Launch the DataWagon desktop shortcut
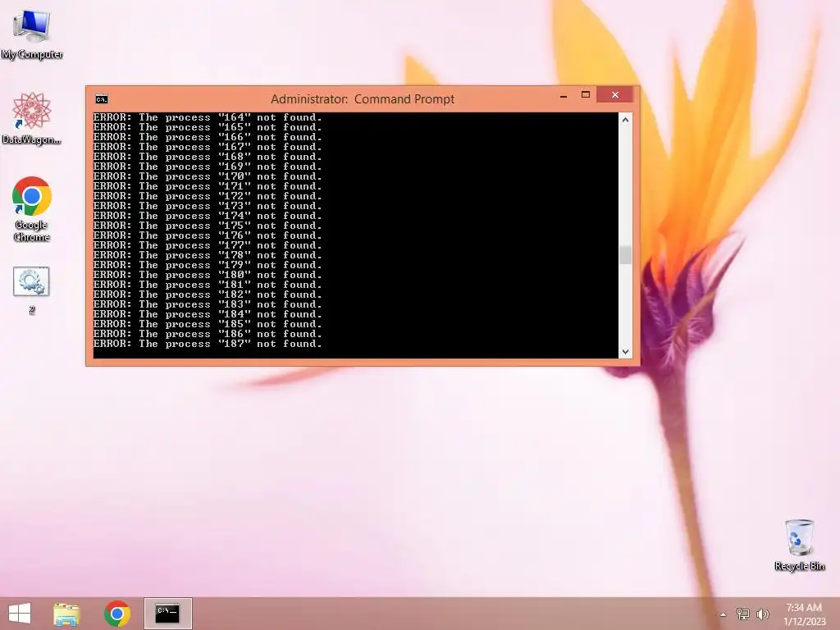 (x=32, y=118)
